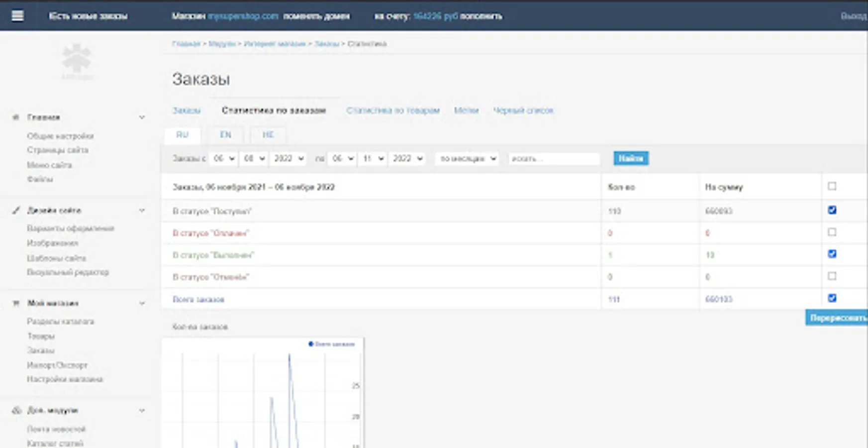Click the home icon beside Главная
868x448 pixels.
tap(16, 117)
